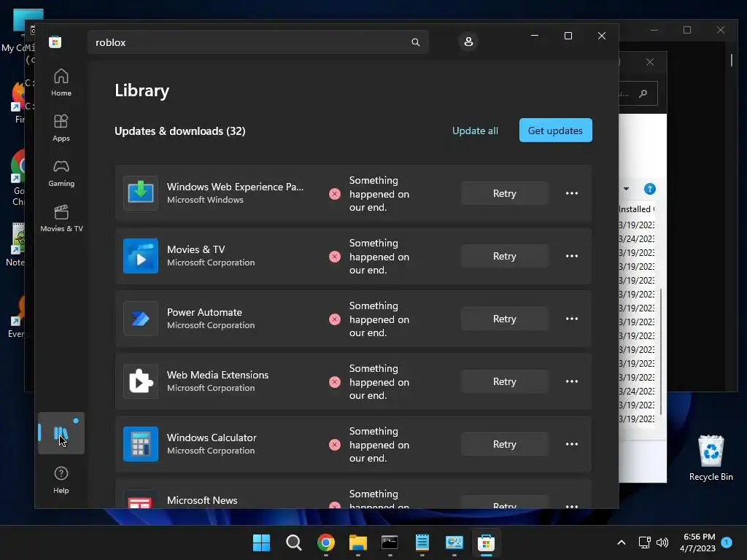Show hidden icons in the system tray
Viewport: 747px width, 560px height.
(x=622, y=542)
